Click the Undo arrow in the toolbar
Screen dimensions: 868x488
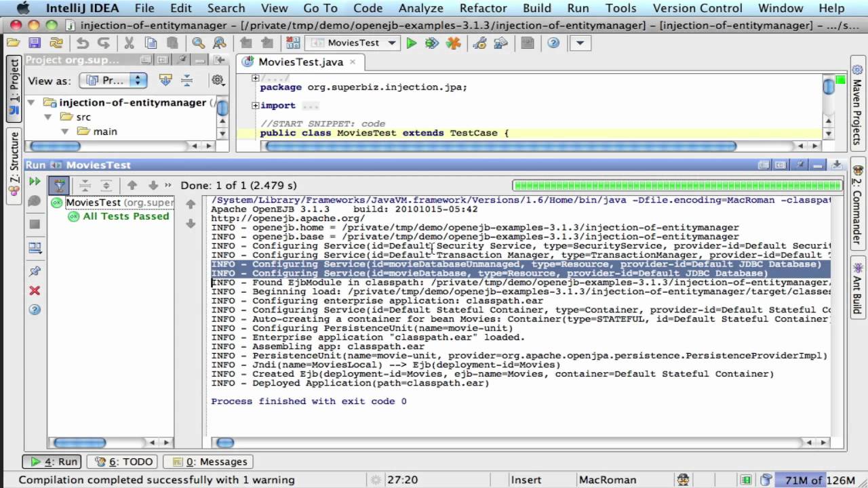click(x=83, y=43)
